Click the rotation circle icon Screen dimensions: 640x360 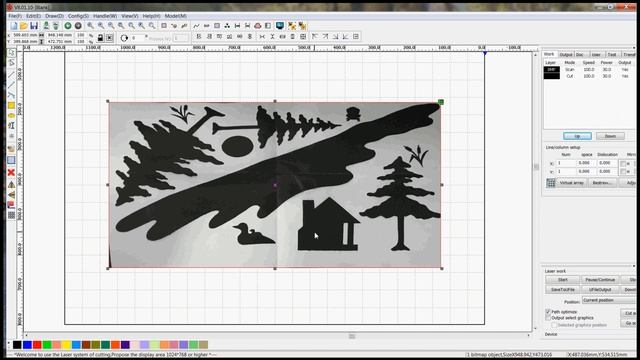pyautogui.click(x=124, y=38)
